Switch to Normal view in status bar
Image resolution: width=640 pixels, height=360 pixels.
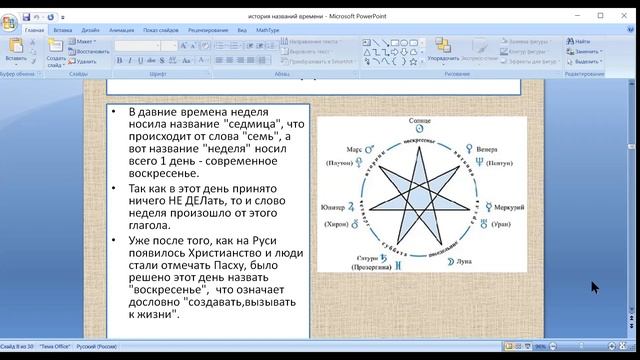pyautogui.click(x=509, y=346)
